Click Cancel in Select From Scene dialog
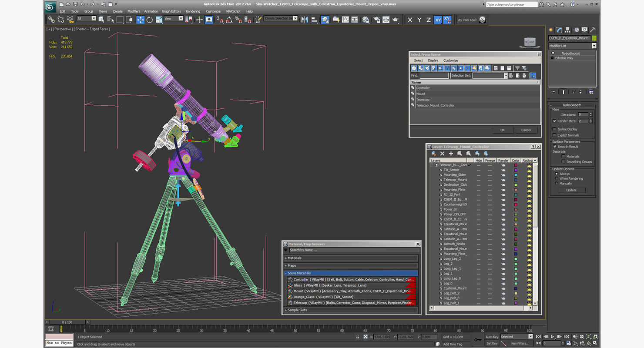 526,130
